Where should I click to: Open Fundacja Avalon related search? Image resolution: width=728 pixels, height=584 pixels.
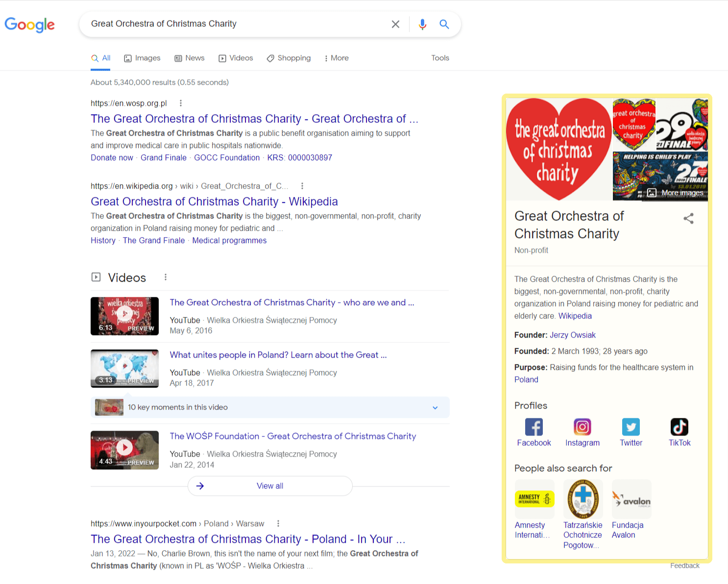point(631,510)
